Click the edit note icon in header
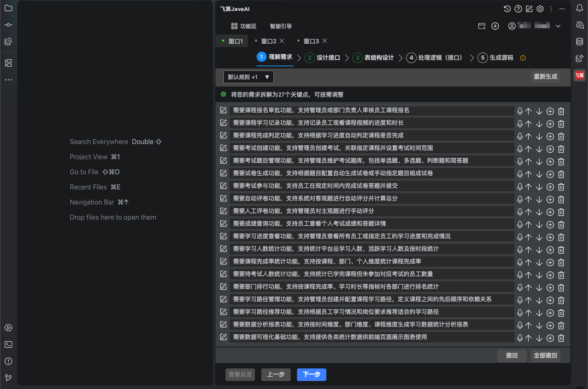 coord(529,9)
